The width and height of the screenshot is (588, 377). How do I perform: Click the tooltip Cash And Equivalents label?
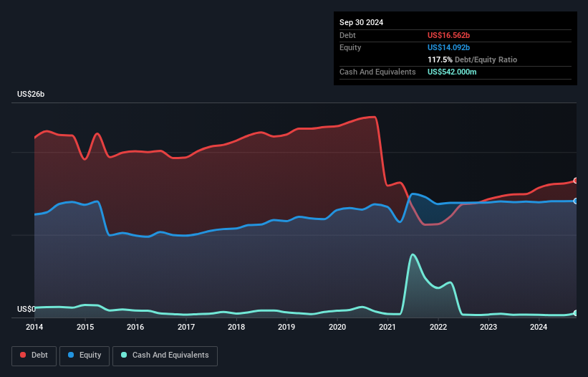click(x=377, y=72)
